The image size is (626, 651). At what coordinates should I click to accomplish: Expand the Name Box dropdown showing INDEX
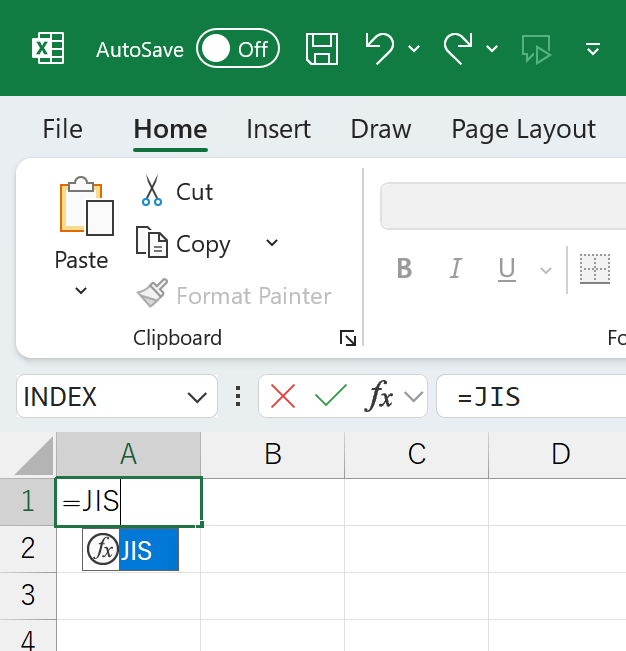coord(196,397)
